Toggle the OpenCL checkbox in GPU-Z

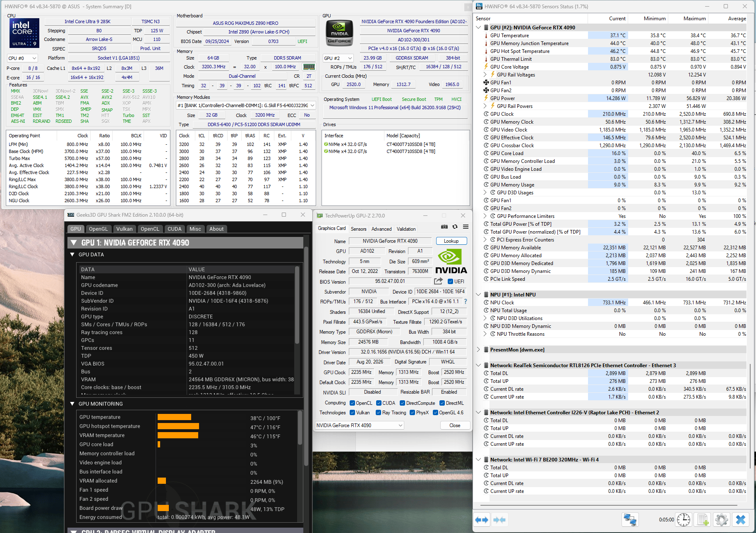pyautogui.click(x=352, y=403)
